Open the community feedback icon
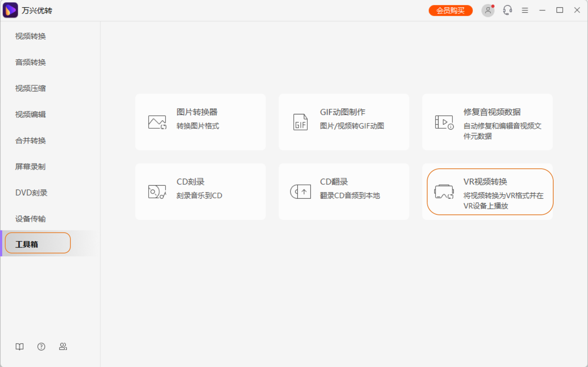Viewport: 588px width, 367px height. (63, 347)
